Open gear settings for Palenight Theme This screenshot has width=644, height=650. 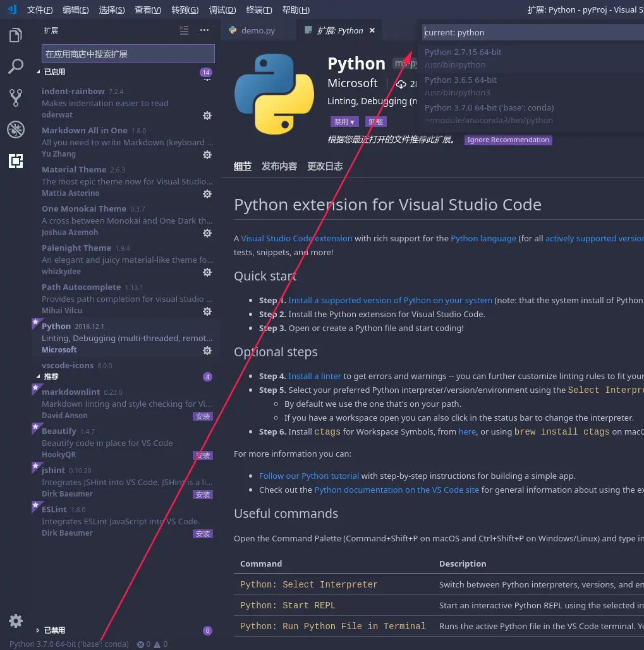(207, 272)
